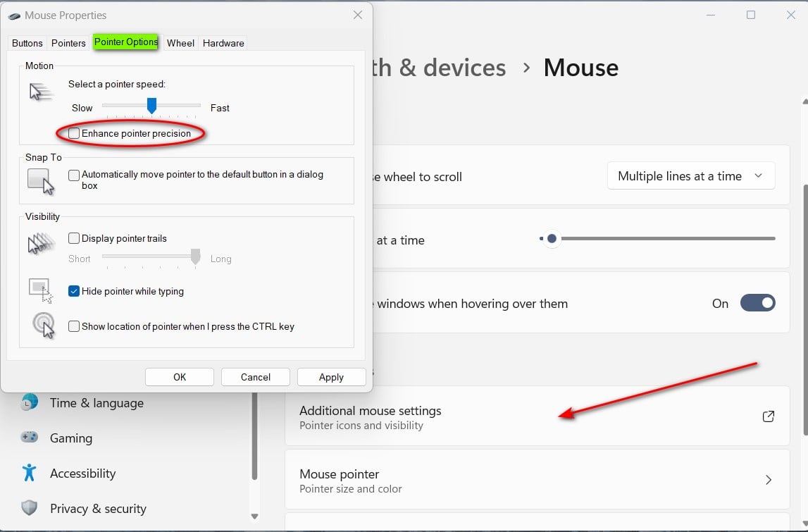
Task: Click the Apply button
Action: point(331,376)
